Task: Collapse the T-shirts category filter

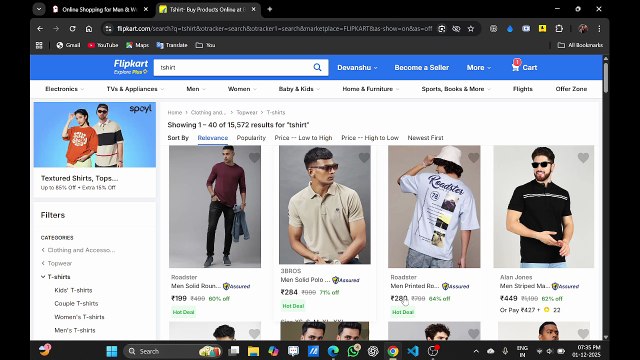Action: pyautogui.click(x=56, y=277)
